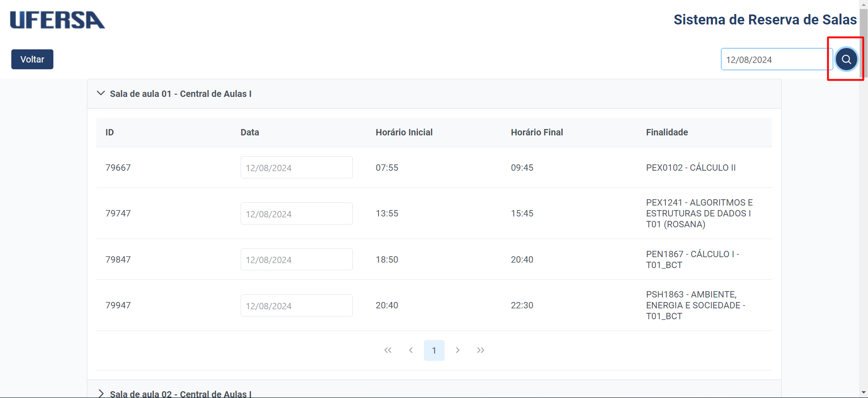Click PEX1241 - ALGORITMOS E ESTRUTURAS text
The width and height of the screenshot is (868, 398).
coord(699,213)
